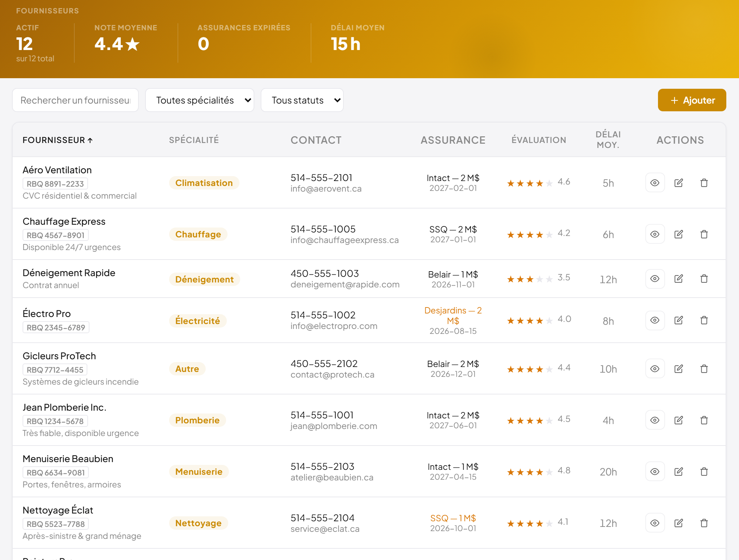The height and width of the screenshot is (560, 739).
Task: Sort by the FOURNISSEUR column header
Action: tap(58, 140)
